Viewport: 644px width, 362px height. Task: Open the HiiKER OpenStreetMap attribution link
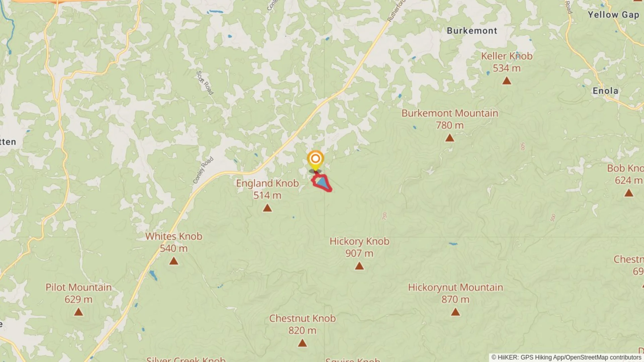pyautogui.click(x=567, y=357)
